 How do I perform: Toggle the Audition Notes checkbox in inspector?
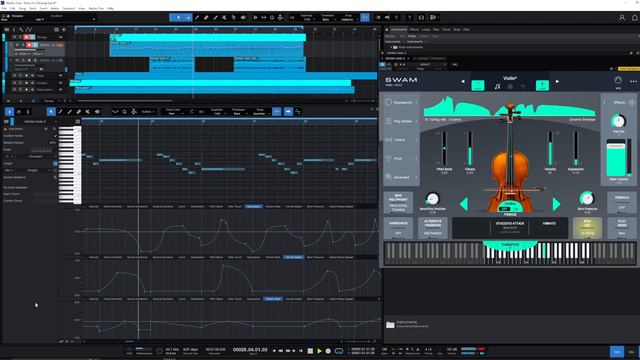56,136
